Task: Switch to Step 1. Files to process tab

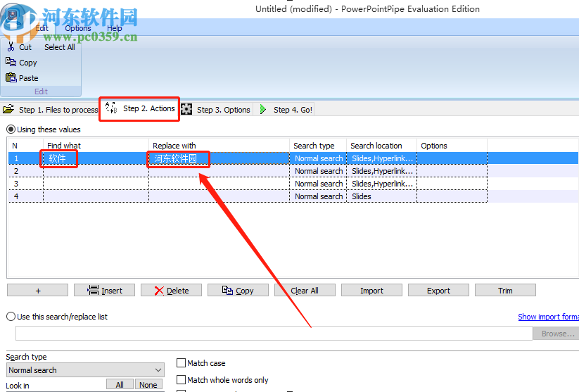Action: tap(51, 110)
